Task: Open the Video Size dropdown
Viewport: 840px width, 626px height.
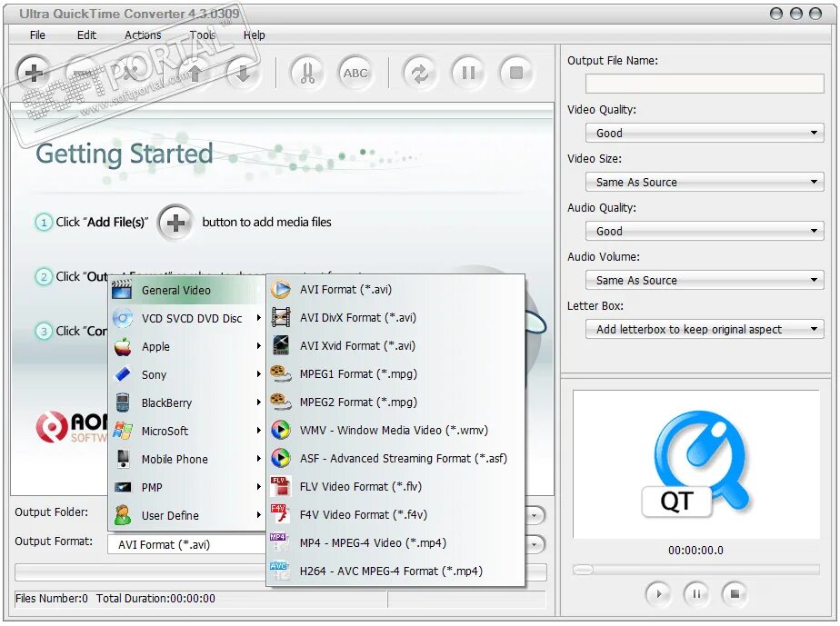Action: coord(705,182)
